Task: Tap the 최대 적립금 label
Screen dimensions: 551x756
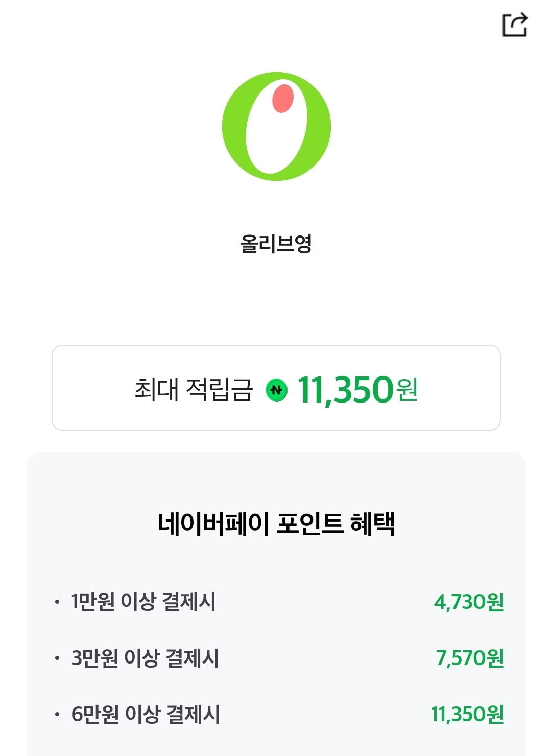Action: point(194,390)
